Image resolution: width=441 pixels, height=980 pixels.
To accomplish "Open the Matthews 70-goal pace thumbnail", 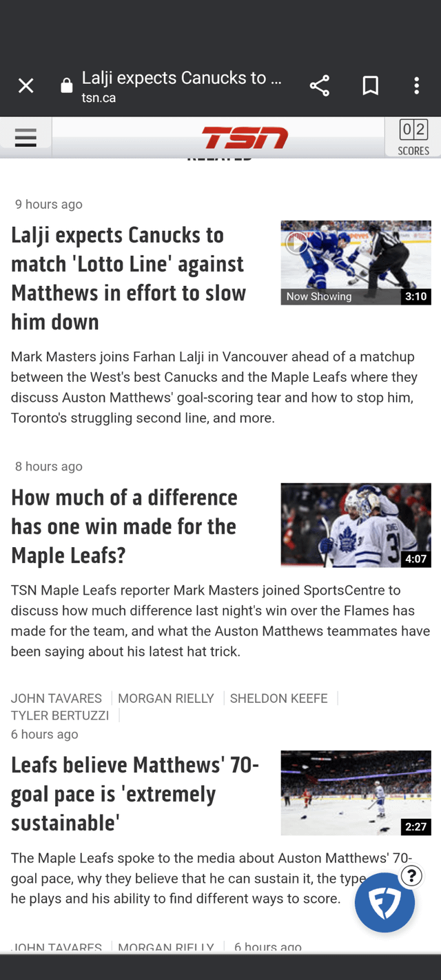I will coord(356,793).
